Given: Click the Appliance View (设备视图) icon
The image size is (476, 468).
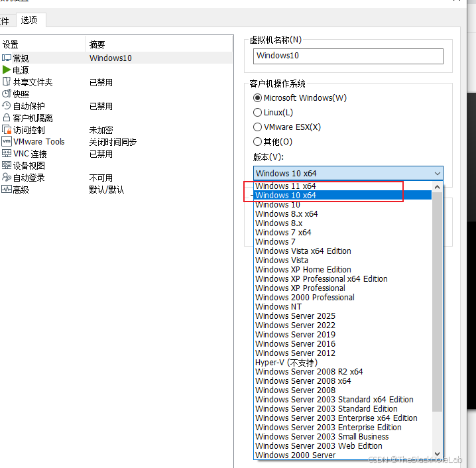Looking at the screenshot, I should (x=7, y=166).
